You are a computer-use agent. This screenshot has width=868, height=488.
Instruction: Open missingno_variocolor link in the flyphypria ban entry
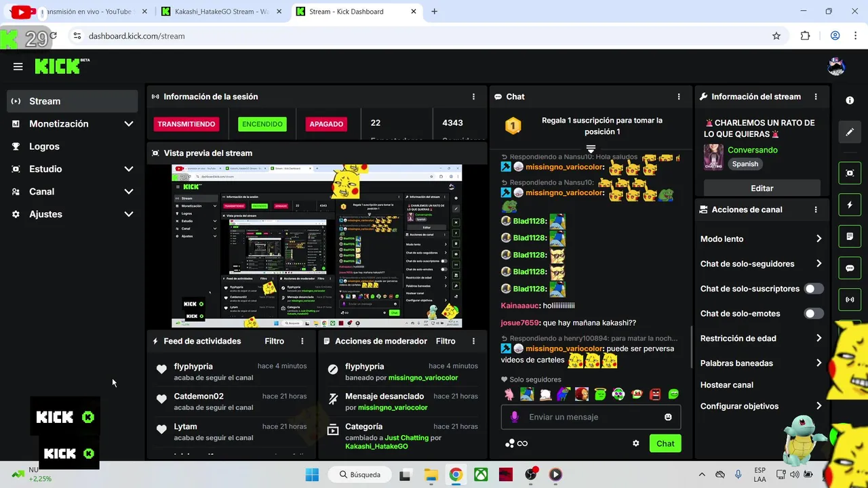423,378
